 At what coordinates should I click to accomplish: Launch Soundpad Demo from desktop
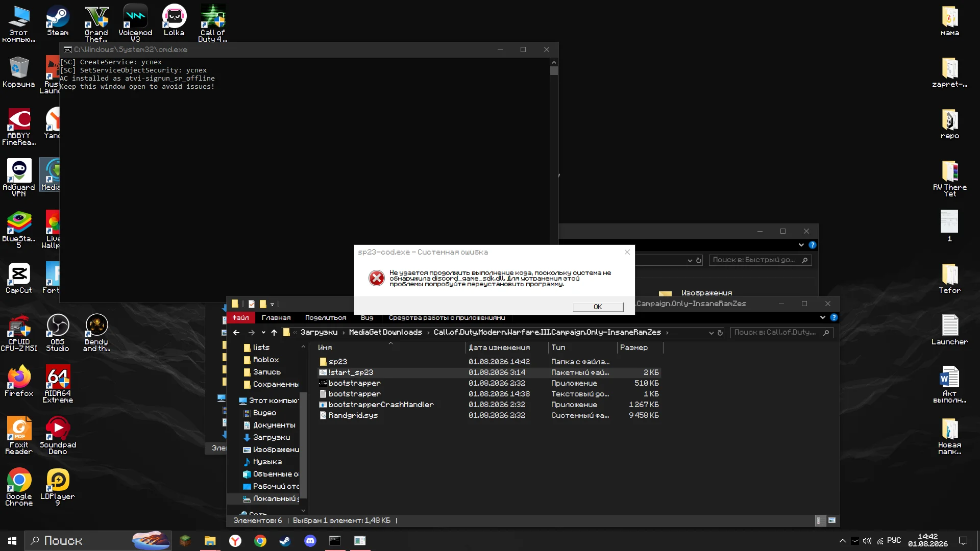58,436
